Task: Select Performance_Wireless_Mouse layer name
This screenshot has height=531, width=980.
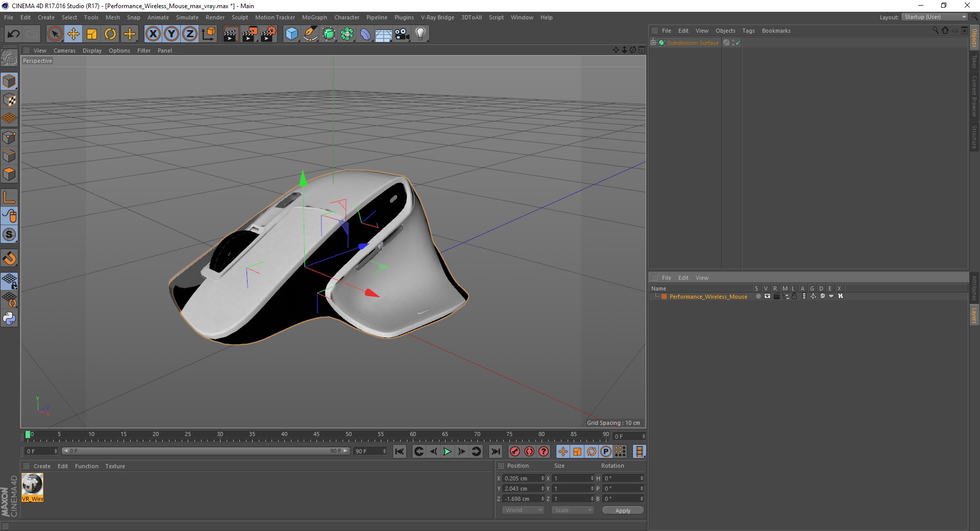Action: 708,297
